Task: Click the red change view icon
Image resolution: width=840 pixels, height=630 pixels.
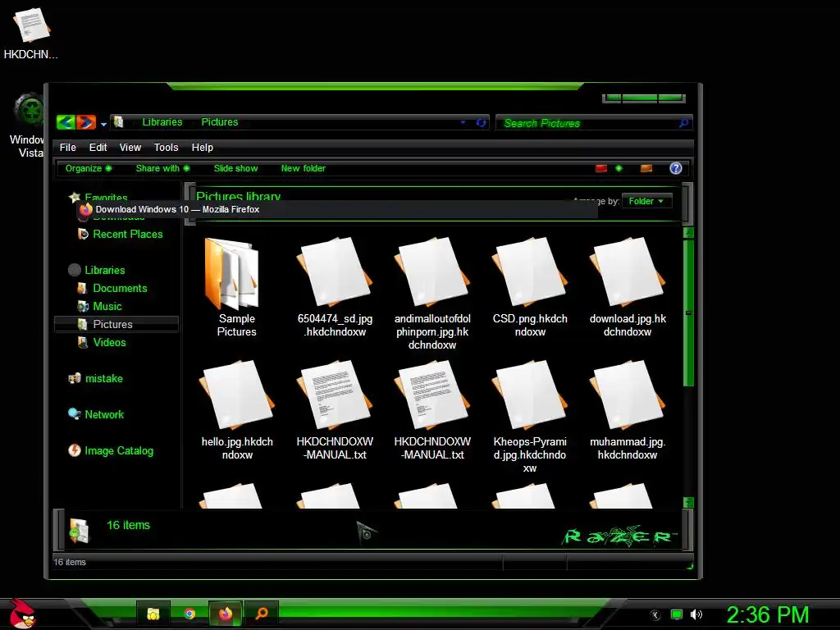Action: click(x=601, y=168)
